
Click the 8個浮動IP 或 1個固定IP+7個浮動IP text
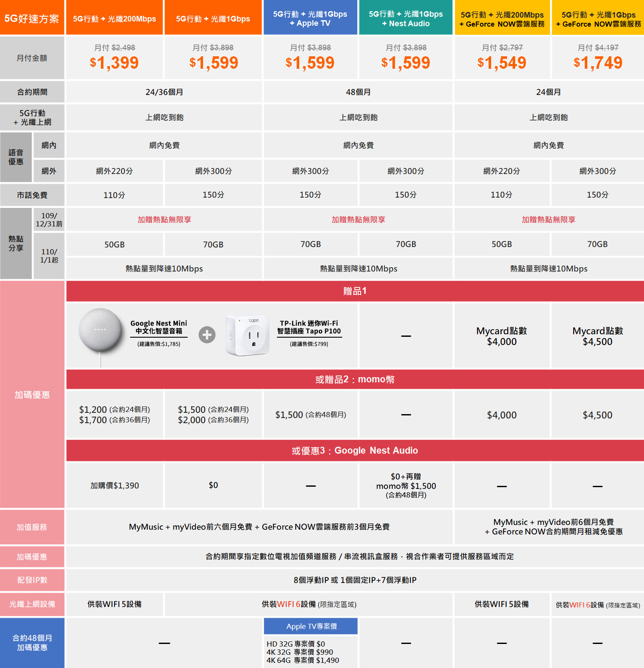pos(355,580)
